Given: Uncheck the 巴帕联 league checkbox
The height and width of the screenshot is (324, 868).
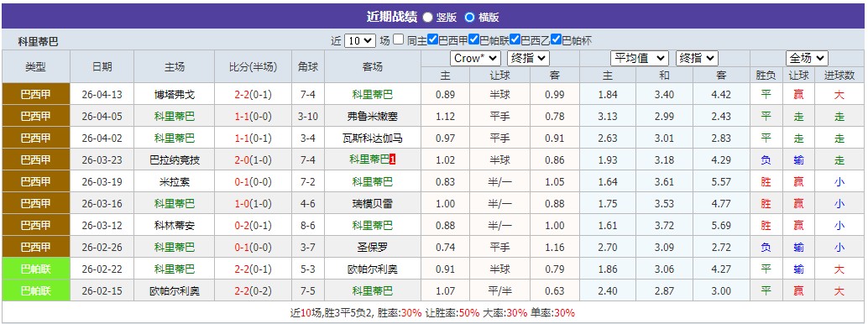Looking at the screenshot, I should [473, 40].
